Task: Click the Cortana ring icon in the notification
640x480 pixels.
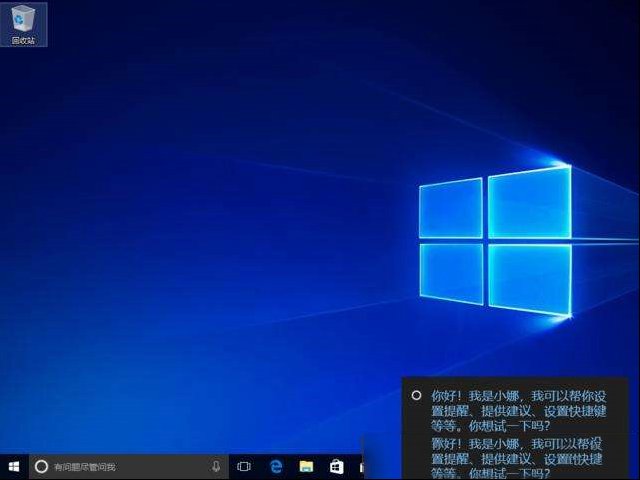Action: click(416, 395)
